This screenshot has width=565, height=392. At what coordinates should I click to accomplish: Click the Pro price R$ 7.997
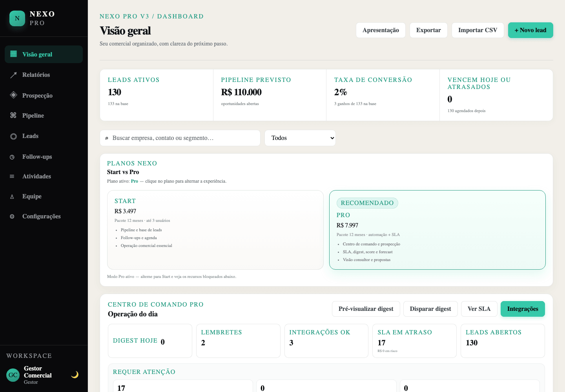[x=347, y=225]
